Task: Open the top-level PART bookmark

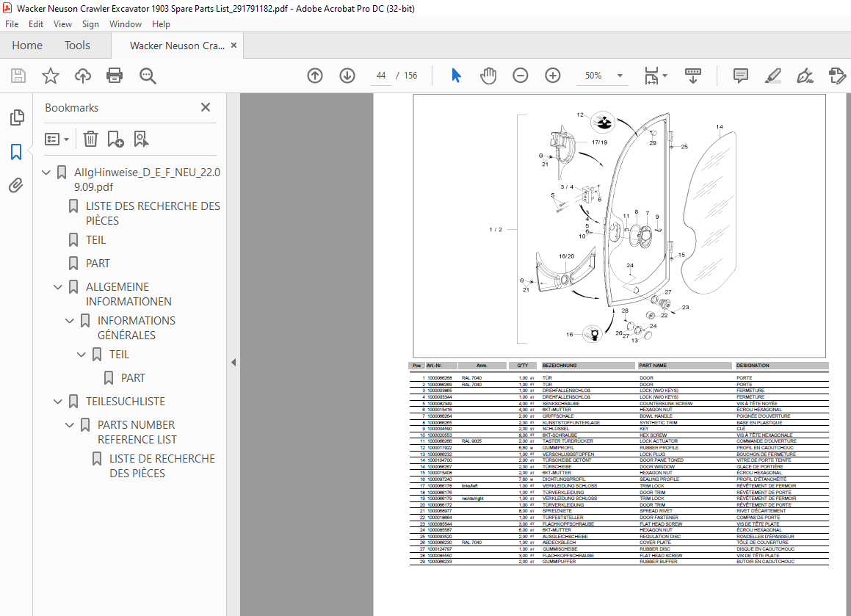Action: [98, 264]
